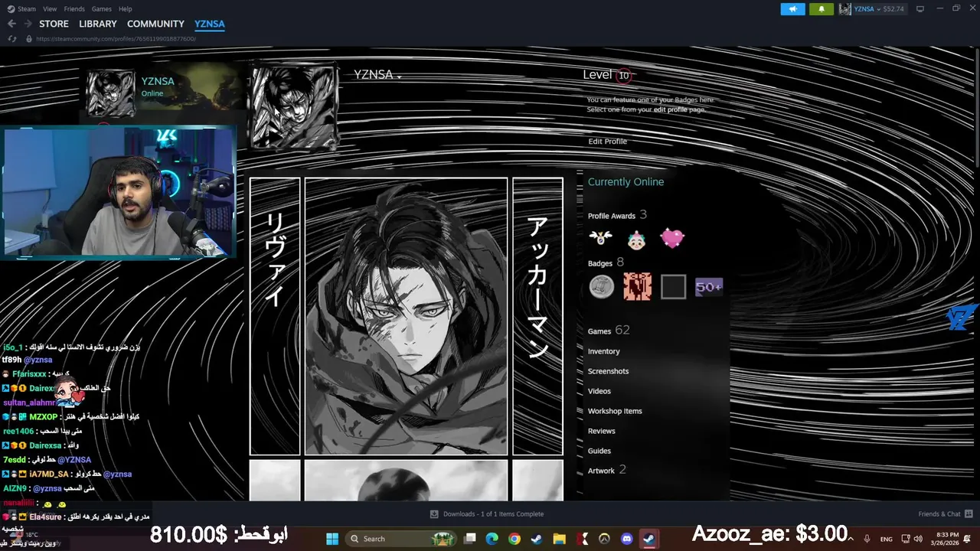Viewport: 980px width, 551px height.
Task: Open the Workshop Items link
Action: click(615, 411)
